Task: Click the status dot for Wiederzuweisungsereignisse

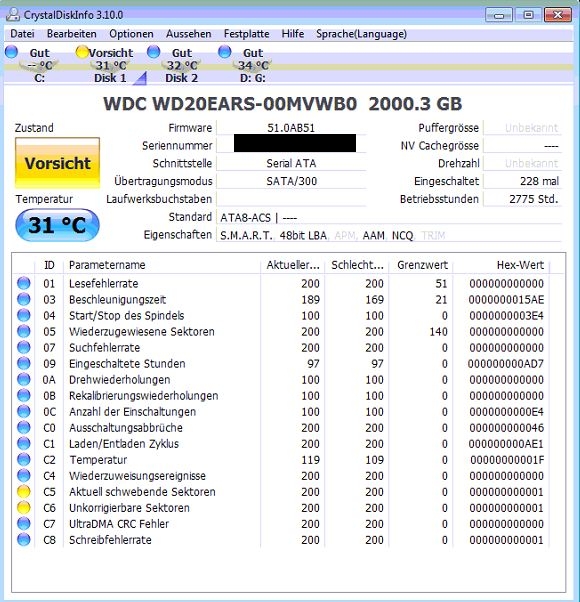Action: (x=23, y=476)
